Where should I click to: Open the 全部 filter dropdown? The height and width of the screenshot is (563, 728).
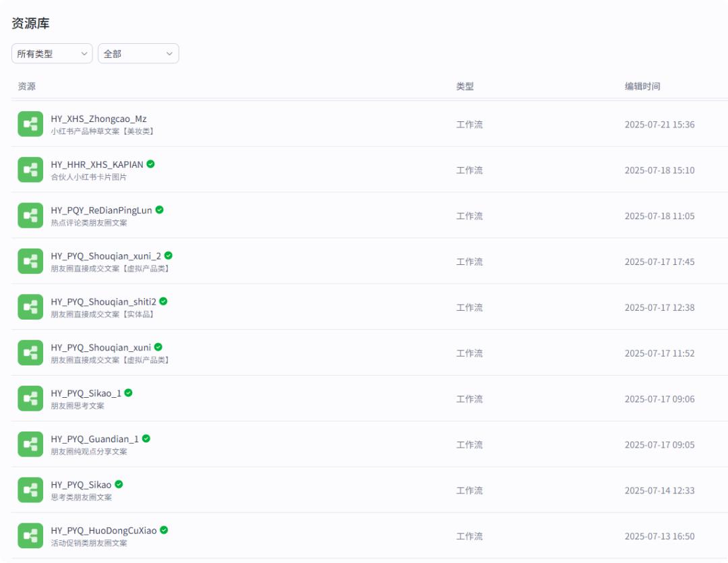(138, 53)
